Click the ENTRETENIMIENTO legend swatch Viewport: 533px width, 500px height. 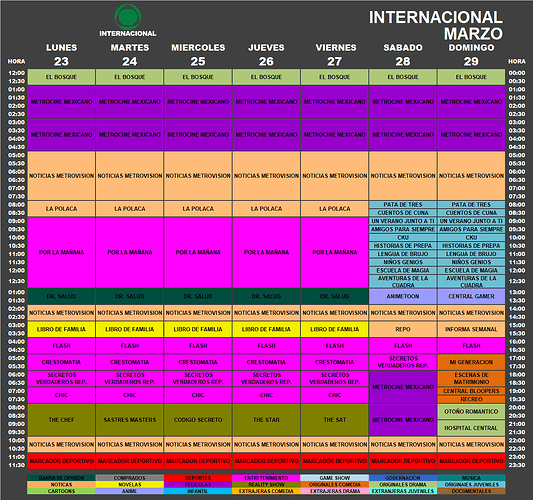pos(266,478)
